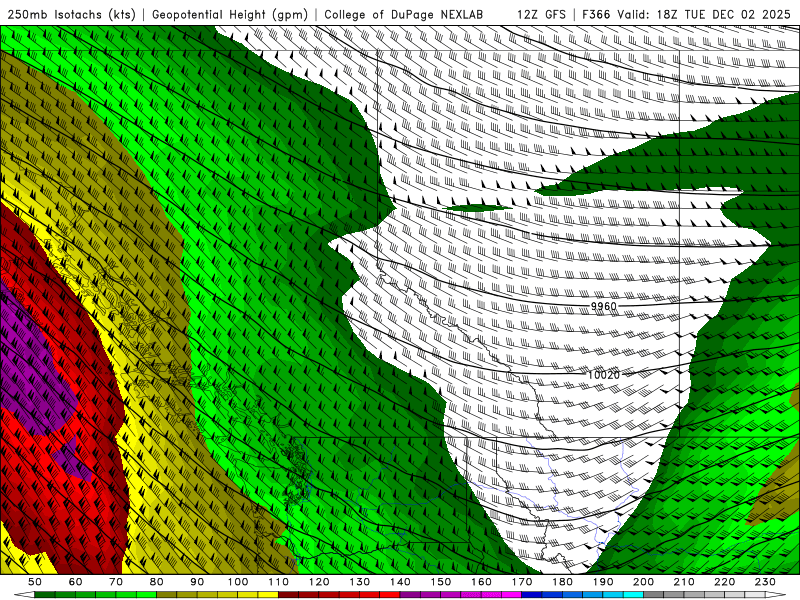Click the 220 label on the color scale

pyautogui.click(x=725, y=582)
